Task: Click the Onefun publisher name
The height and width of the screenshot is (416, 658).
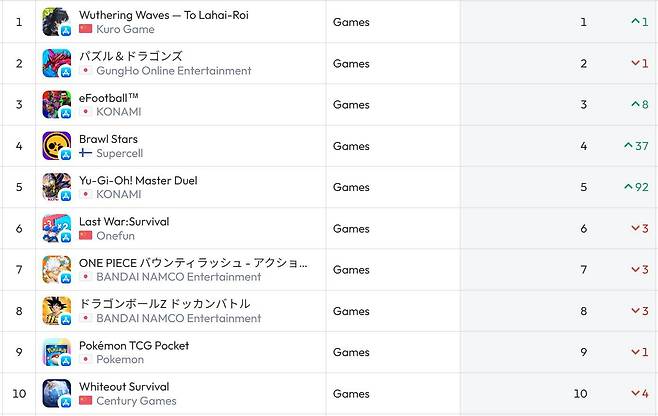Action: click(115, 236)
